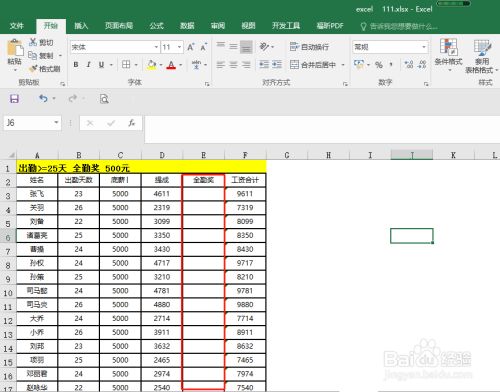Apply percent style format
Image resolution: width=500 pixels, height=392 pixels.
click(x=379, y=65)
